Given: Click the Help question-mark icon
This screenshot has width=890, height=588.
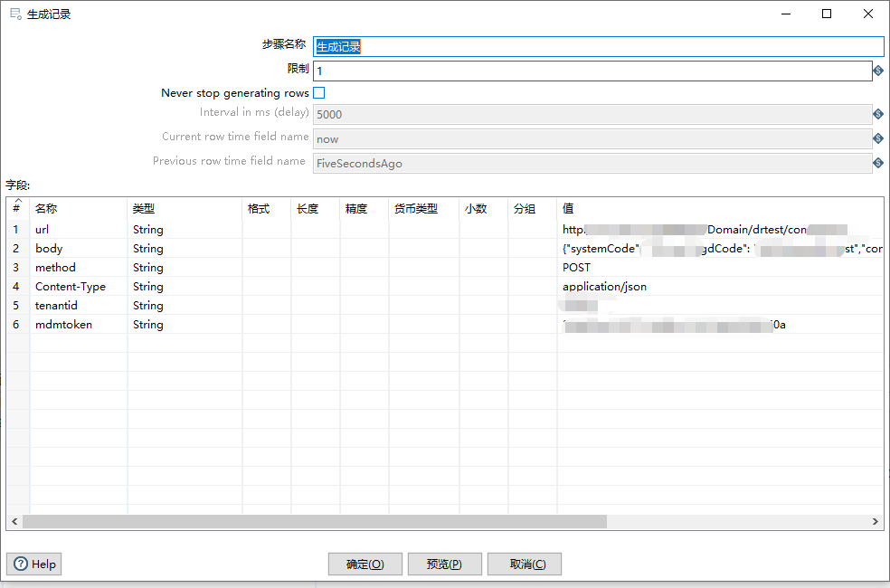Looking at the screenshot, I should coord(20,564).
